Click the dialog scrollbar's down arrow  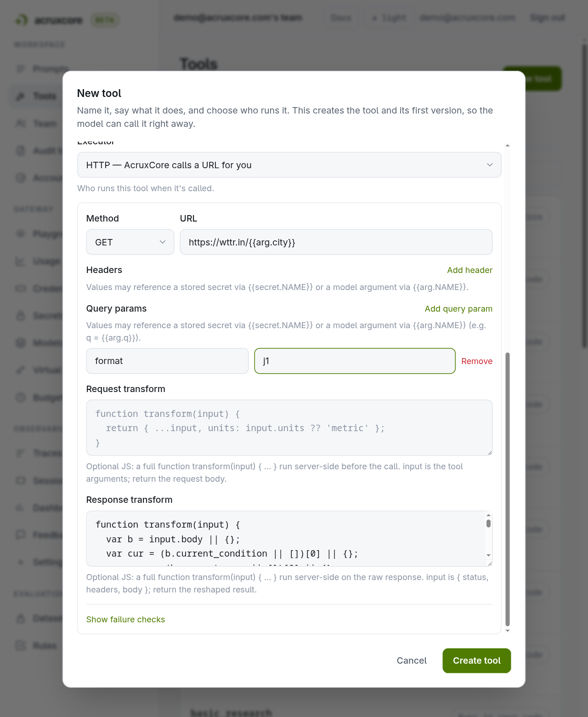(508, 631)
